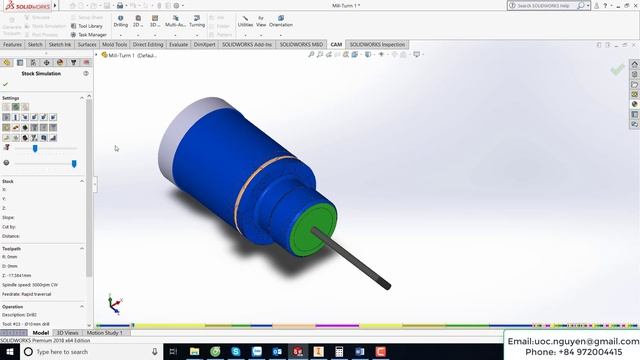Open the File Explorer task pane folder icon

[634, 84]
